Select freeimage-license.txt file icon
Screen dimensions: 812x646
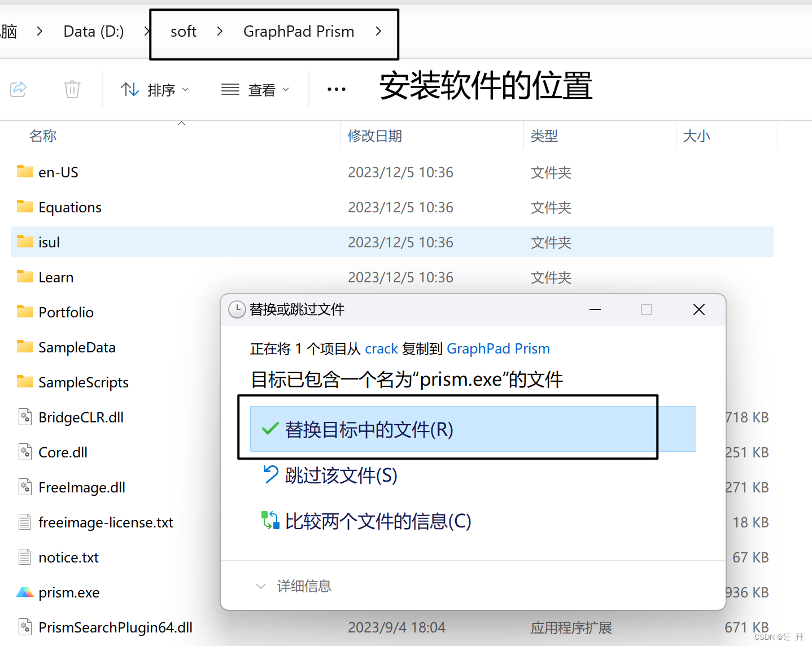(25, 522)
